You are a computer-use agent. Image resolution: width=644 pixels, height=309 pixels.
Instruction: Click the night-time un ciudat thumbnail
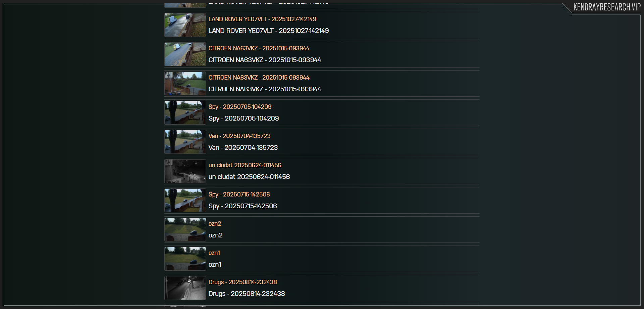[x=185, y=171]
